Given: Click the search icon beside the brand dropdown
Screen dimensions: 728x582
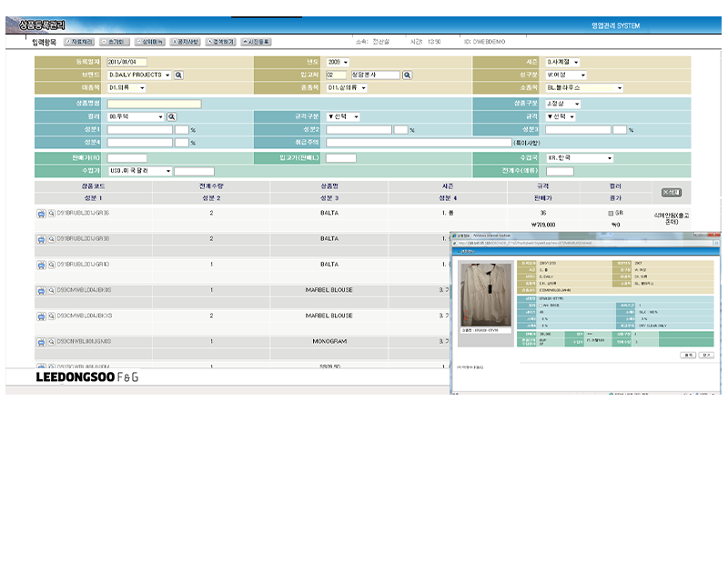Looking at the screenshot, I should [x=179, y=75].
